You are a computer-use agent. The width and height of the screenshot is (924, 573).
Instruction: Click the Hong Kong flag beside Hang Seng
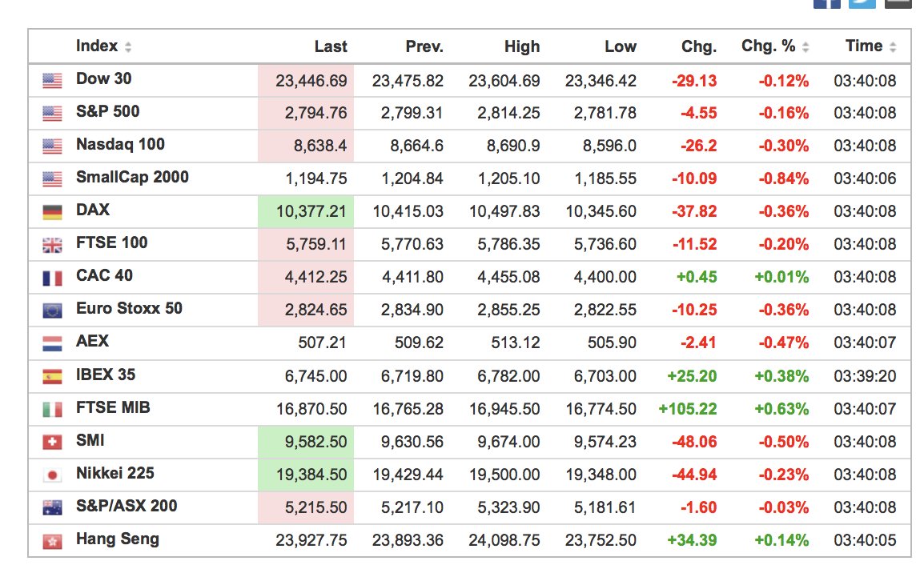tap(53, 541)
